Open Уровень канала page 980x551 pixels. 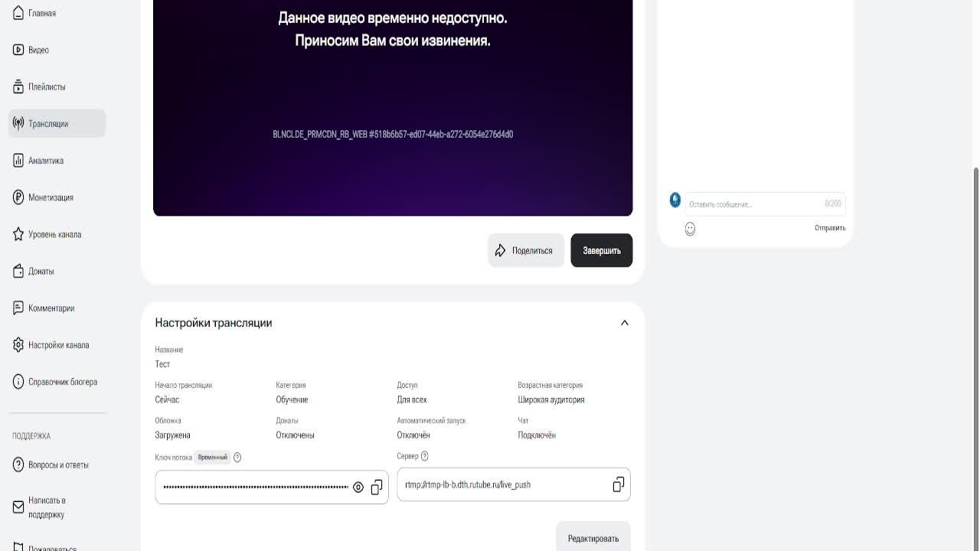[x=57, y=234]
